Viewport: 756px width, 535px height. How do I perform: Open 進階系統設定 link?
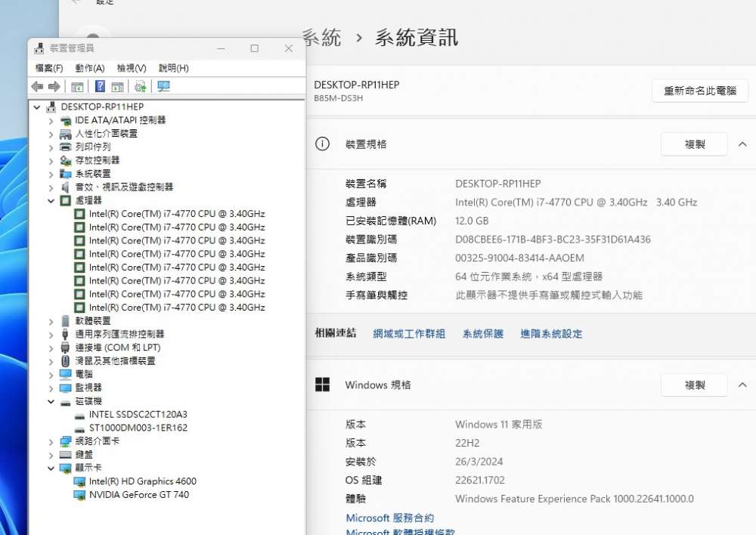551,333
